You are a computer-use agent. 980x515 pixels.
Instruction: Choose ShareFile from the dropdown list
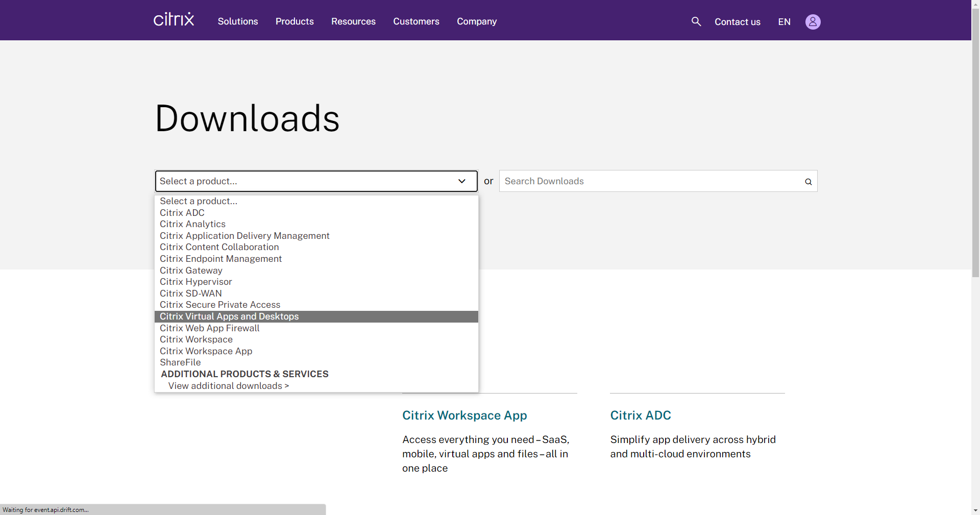(180, 362)
